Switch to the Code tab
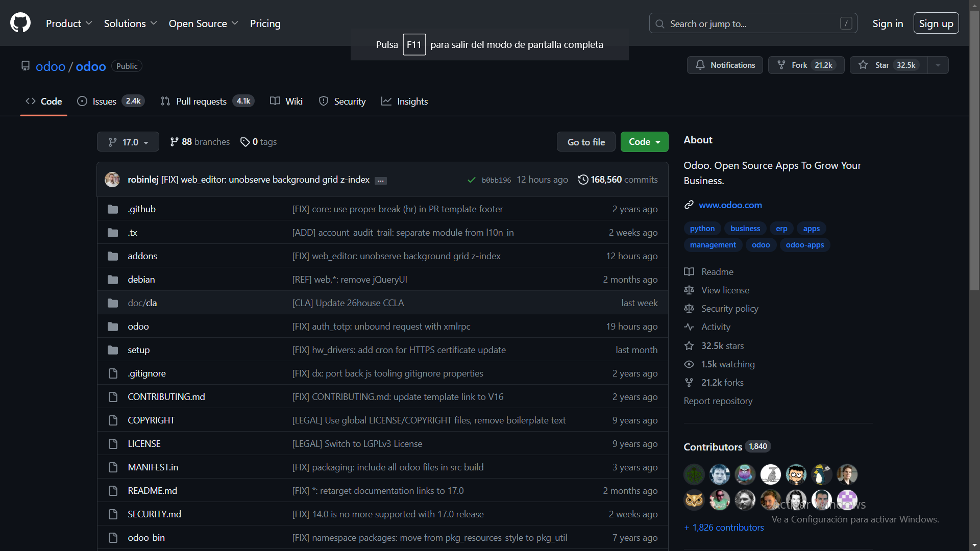980x551 pixels. click(44, 101)
